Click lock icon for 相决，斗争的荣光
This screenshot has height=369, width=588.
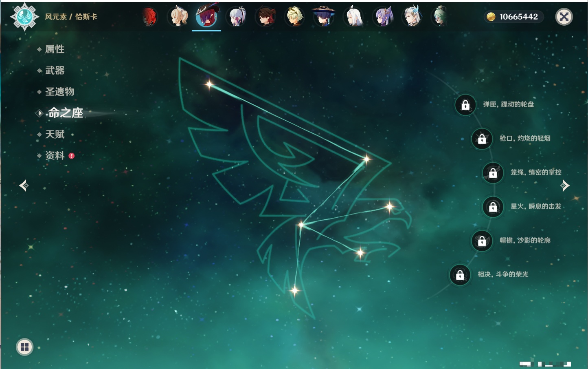coord(460,275)
